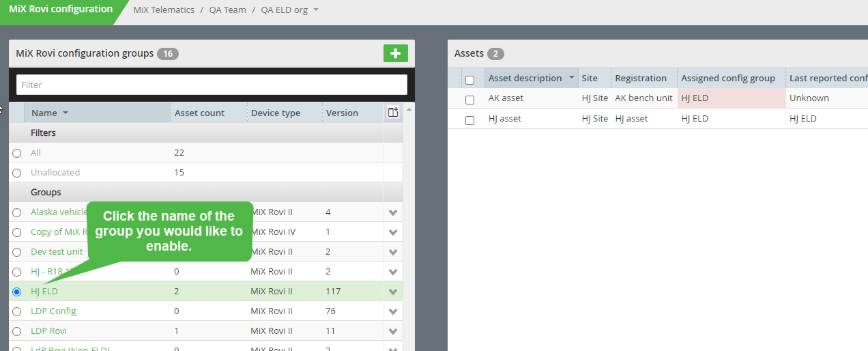Click the highlighted HJ ELD assigned group cell
This screenshot has width=868, height=351.
click(732, 98)
